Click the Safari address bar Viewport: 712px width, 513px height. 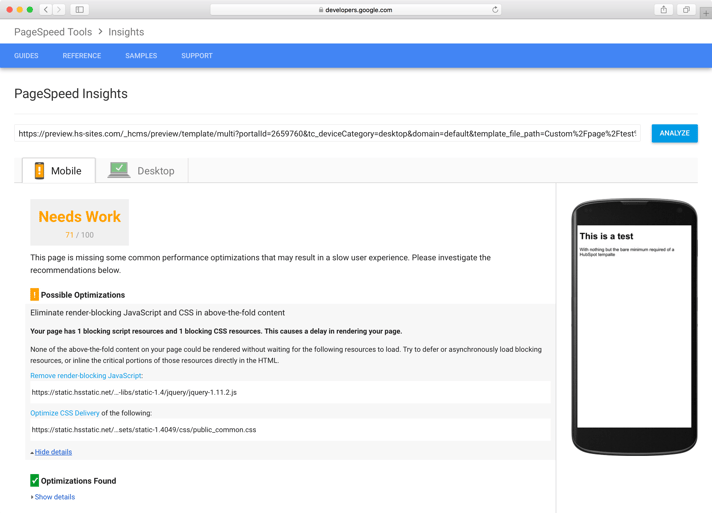[x=356, y=10]
